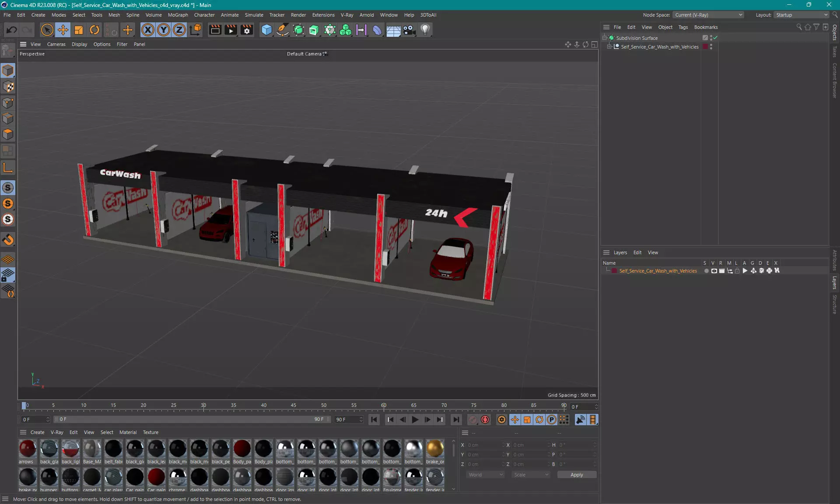Add an Extrude generator icon
The width and height of the screenshot is (840, 504).
pos(314,30)
